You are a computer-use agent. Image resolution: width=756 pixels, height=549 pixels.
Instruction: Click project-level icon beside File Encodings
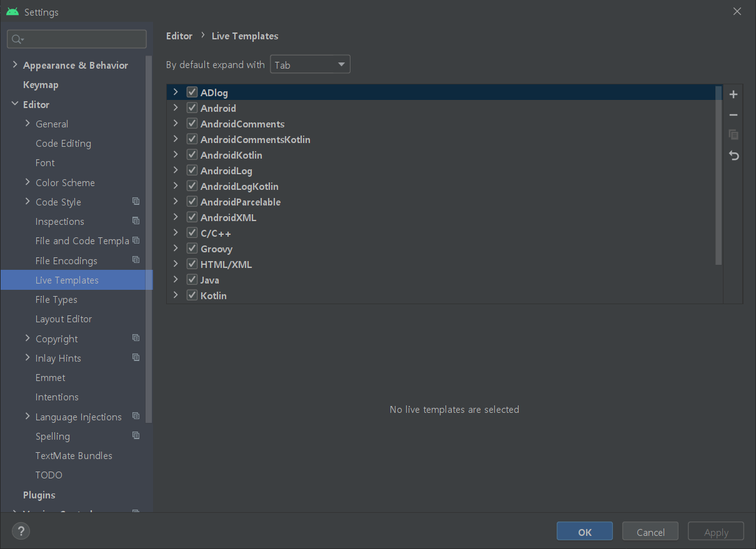click(x=136, y=260)
